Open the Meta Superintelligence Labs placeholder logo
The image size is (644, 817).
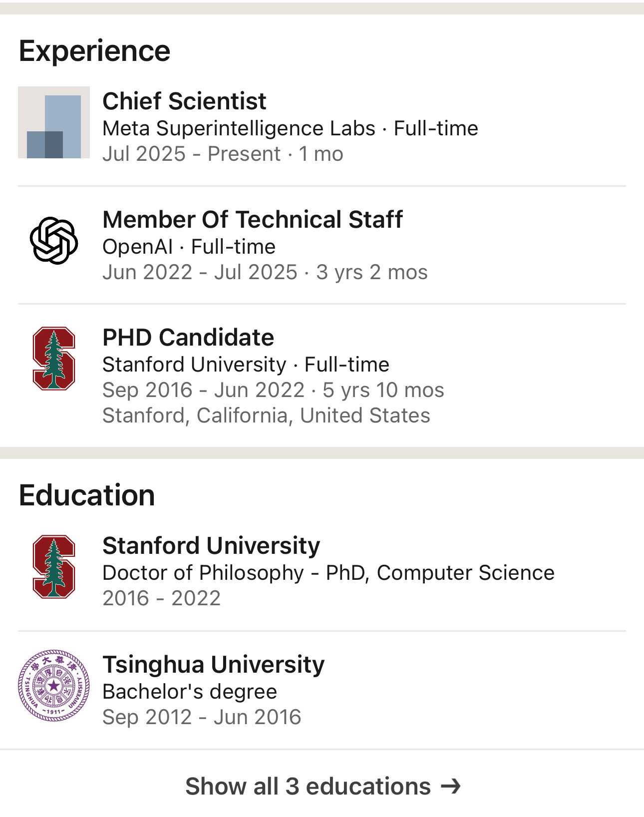click(x=54, y=122)
